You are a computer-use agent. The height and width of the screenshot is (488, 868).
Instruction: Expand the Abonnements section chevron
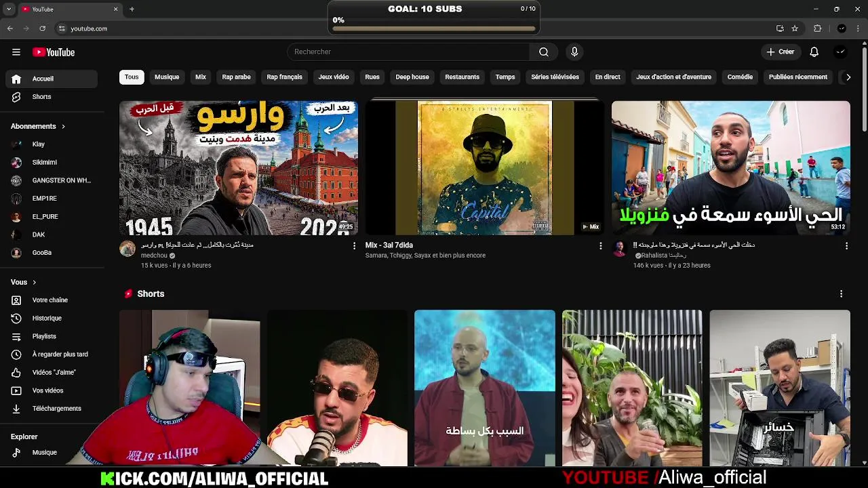point(63,127)
